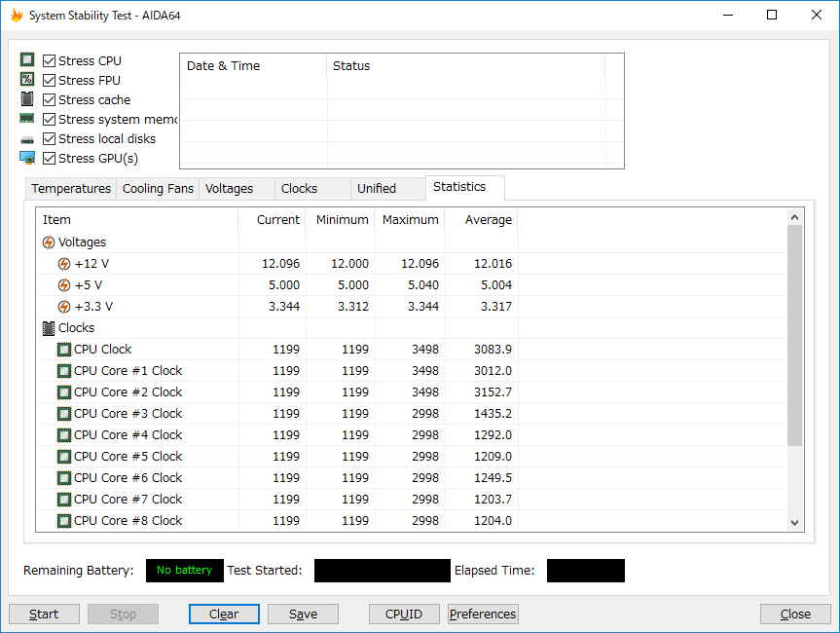Click the scroll down arrow of statistics list

tap(795, 523)
